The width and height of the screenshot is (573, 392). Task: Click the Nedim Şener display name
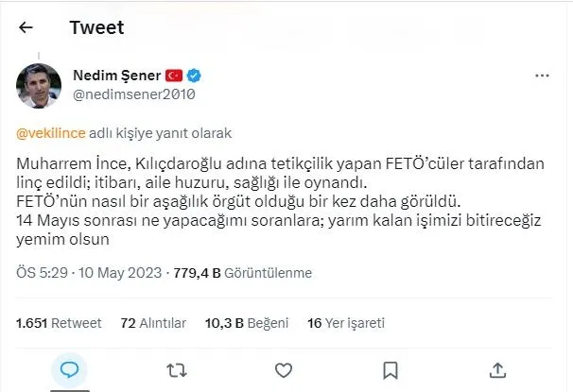(x=116, y=75)
